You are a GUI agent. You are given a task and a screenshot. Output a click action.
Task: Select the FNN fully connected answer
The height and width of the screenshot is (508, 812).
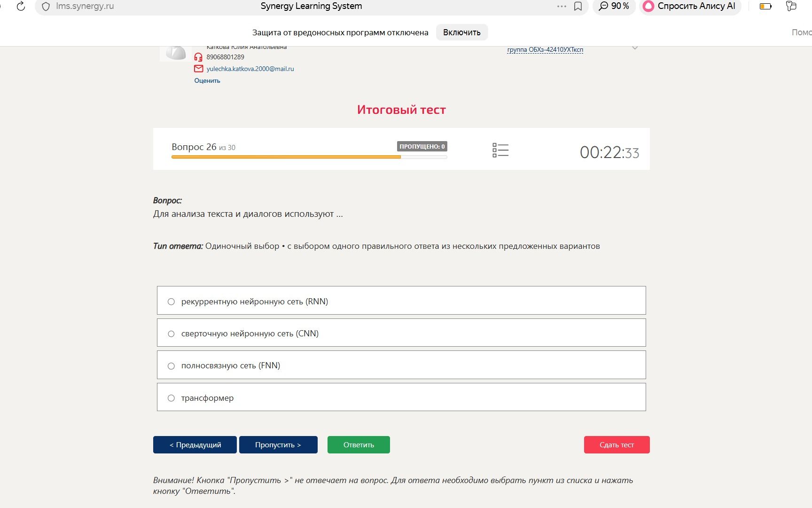pos(401,365)
